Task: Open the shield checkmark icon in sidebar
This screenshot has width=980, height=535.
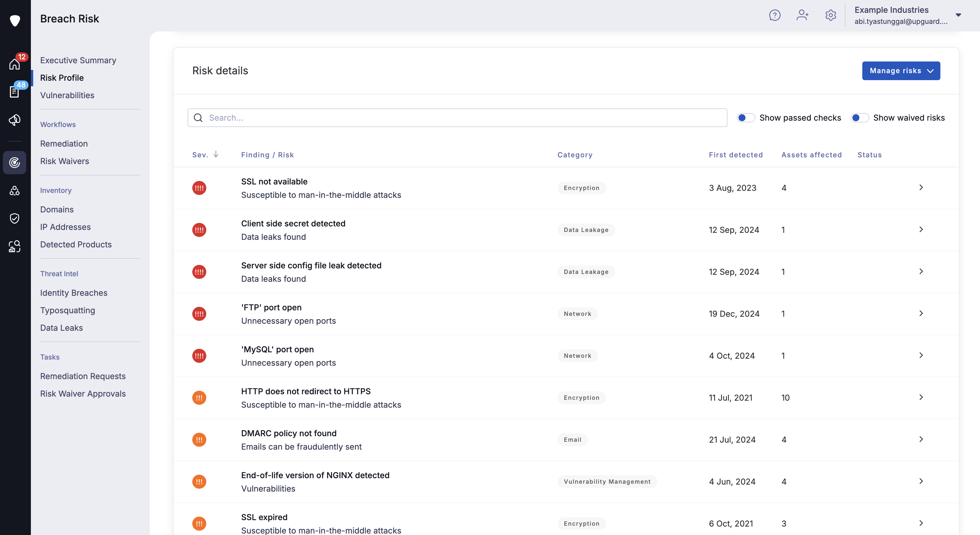Action: 15,219
